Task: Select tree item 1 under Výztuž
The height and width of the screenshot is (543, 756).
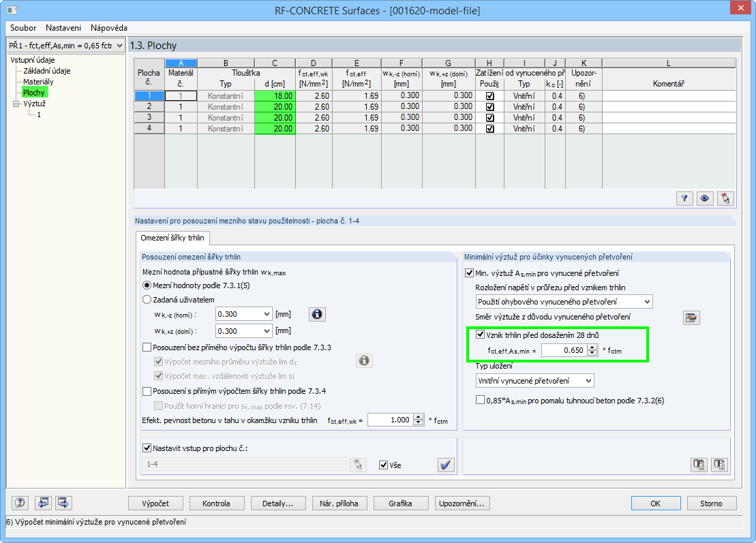Action: tap(39, 114)
